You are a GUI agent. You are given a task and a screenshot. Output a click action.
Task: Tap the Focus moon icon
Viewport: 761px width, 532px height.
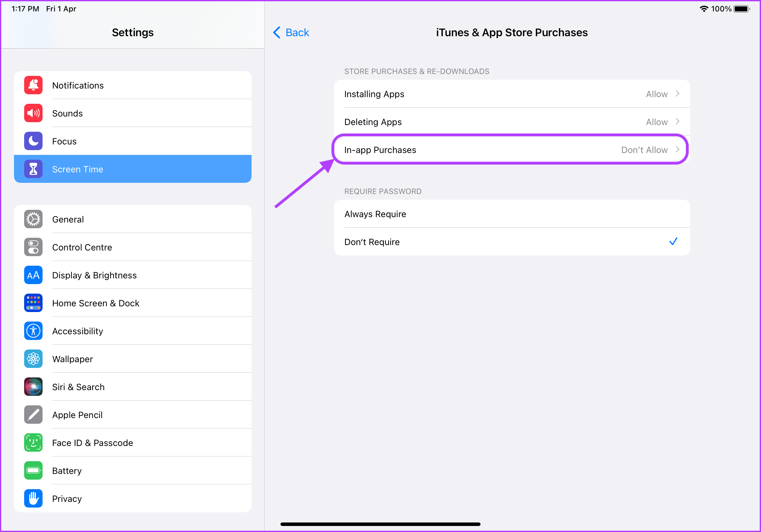(x=33, y=141)
